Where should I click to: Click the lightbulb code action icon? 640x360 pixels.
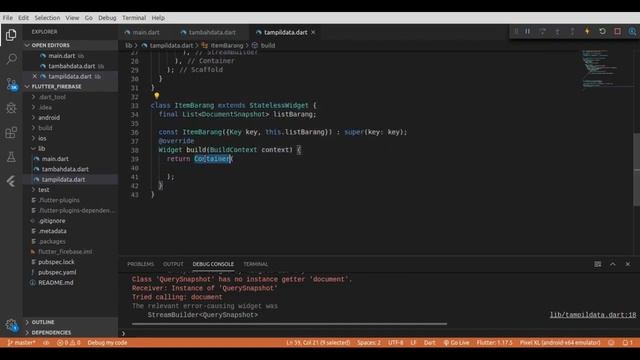pyautogui.click(x=157, y=96)
